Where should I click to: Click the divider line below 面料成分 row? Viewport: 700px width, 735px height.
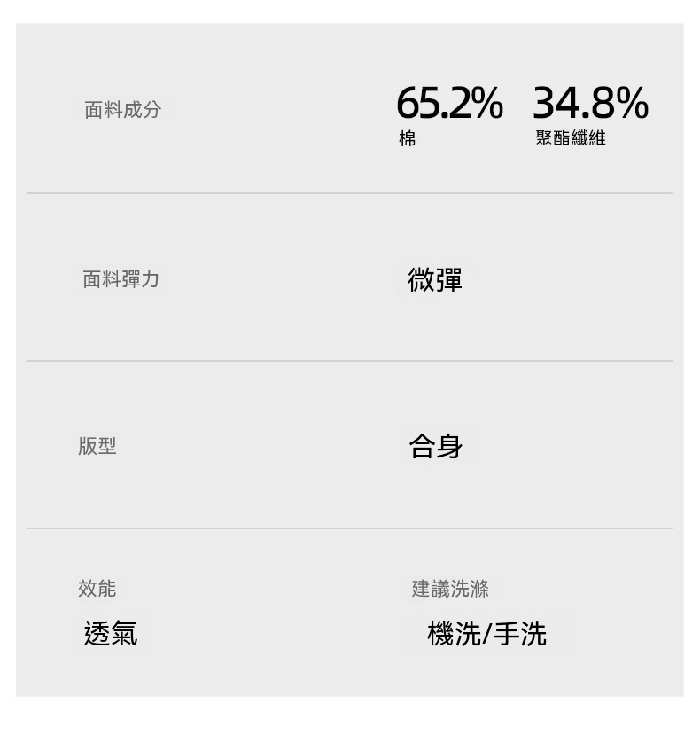point(349,193)
